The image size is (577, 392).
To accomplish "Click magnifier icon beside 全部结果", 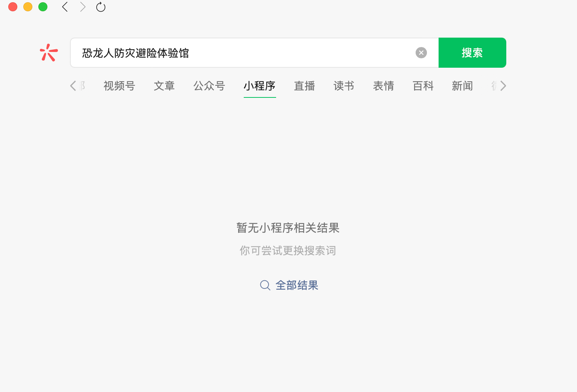I will (x=265, y=285).
